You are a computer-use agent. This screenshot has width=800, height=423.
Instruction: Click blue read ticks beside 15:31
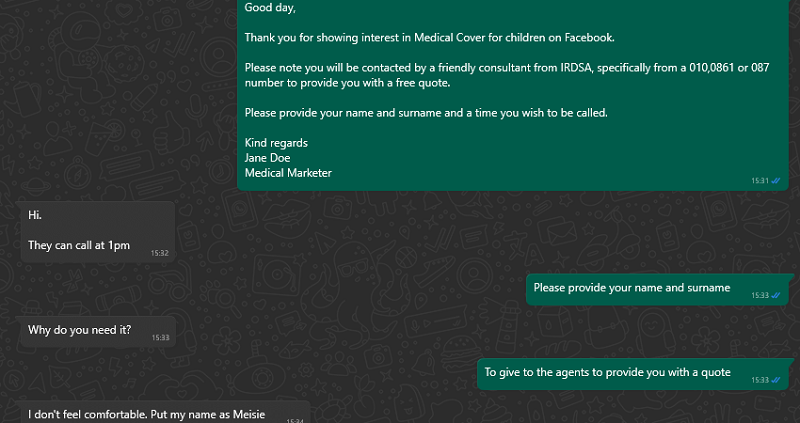(x=776, y=181)
